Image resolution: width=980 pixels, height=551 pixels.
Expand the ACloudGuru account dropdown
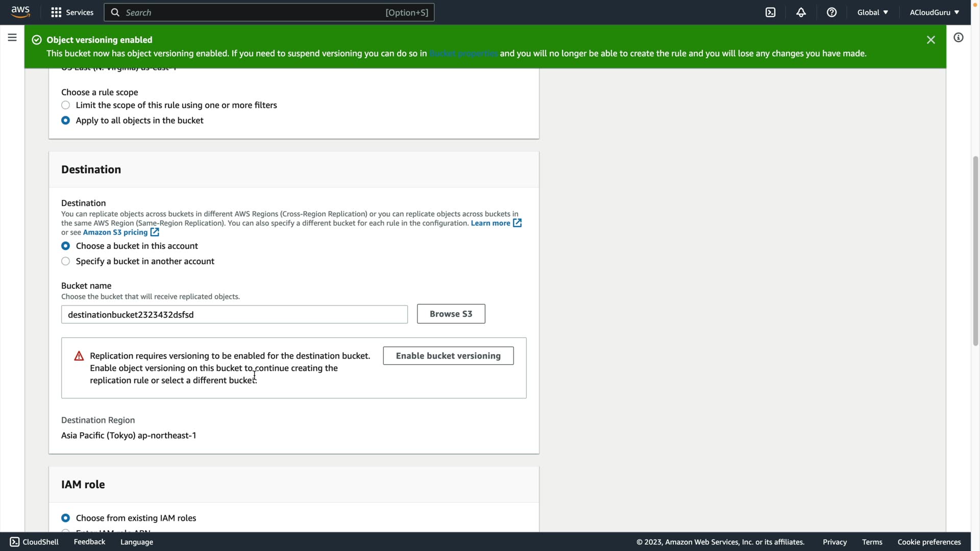point(934,12)
